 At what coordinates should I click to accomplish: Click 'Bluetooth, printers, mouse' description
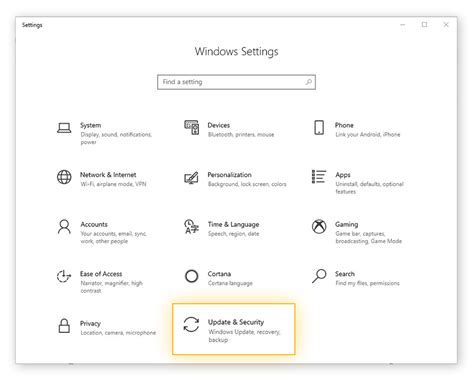pyautogui.click(x=241, y=135)
